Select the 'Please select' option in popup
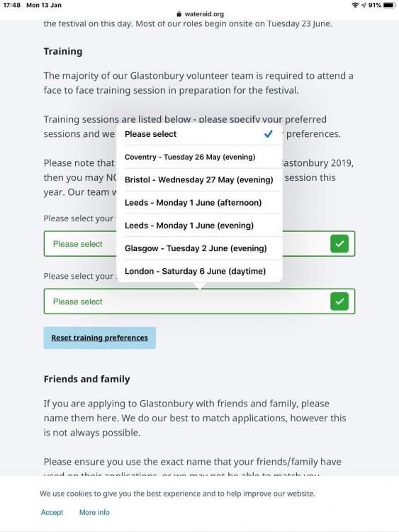The image size is (399, 532). pos(199,134)
